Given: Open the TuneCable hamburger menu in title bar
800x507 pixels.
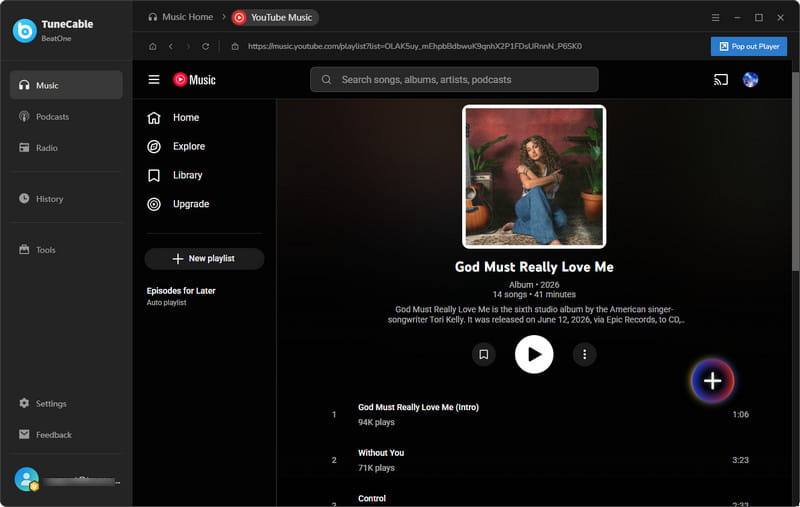Looking at the screenshot, I should tap(715, 17).
